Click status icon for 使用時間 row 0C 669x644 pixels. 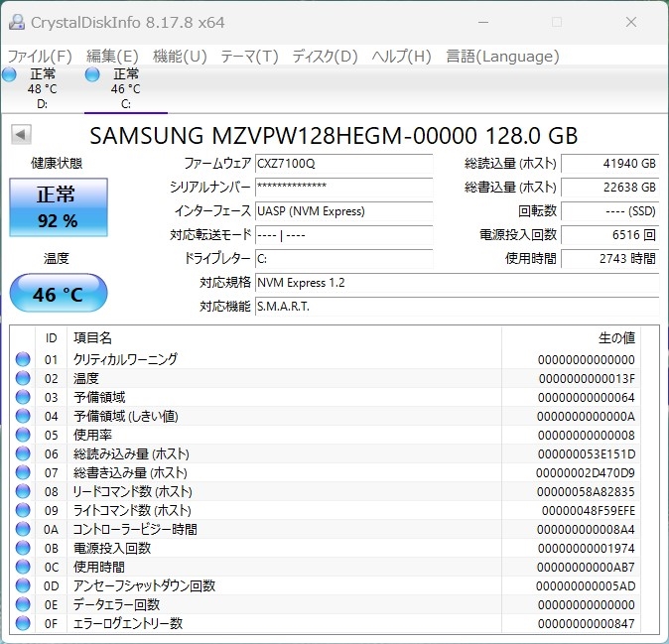pyautogui.click(x=23, y=567)
